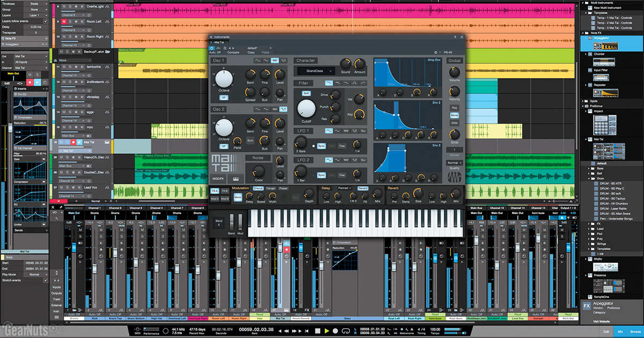The width and height of the screenshot is (644, 338).
Task: Adjust the Bend wheel slider
Action: point(231,223)
